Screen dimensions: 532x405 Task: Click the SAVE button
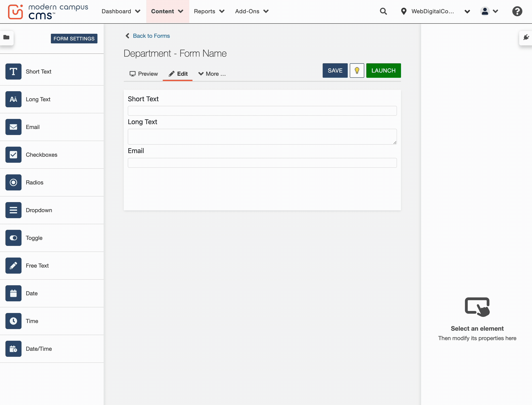click(x=335, y=70)
